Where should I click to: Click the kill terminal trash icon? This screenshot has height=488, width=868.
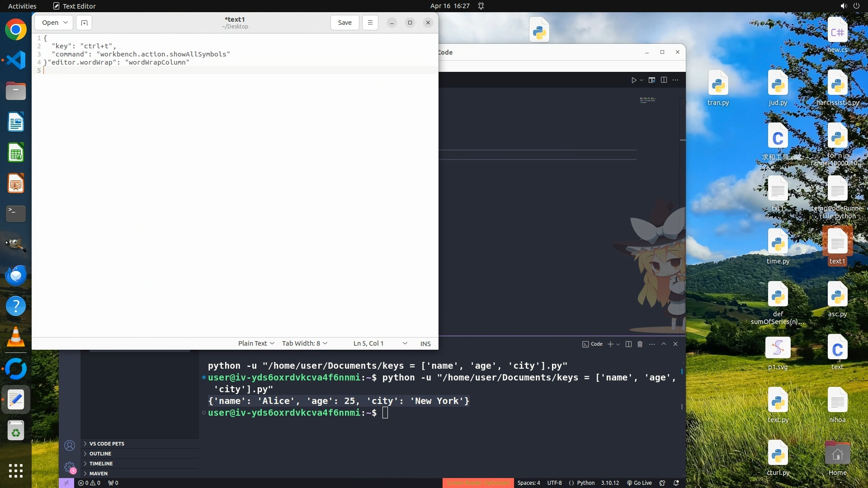640,344
